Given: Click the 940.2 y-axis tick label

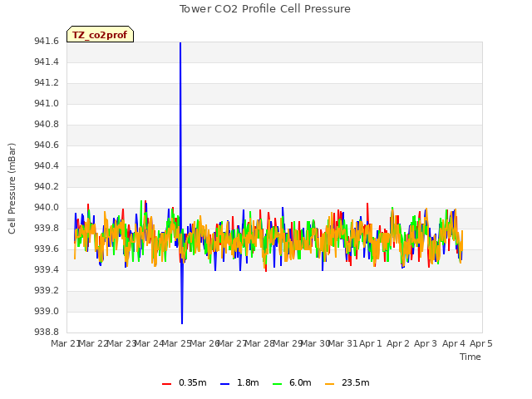Looking at the screenshot, I should point(47,186).
